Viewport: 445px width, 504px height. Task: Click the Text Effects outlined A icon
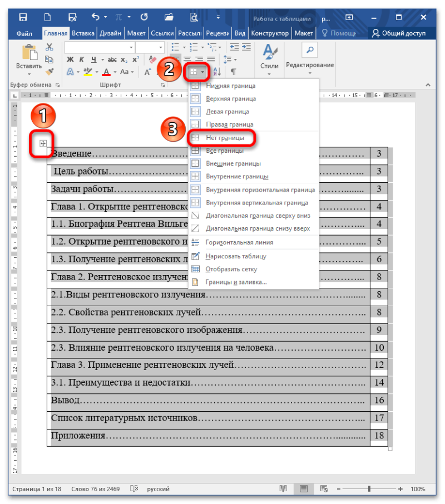[x=70, y=72]
